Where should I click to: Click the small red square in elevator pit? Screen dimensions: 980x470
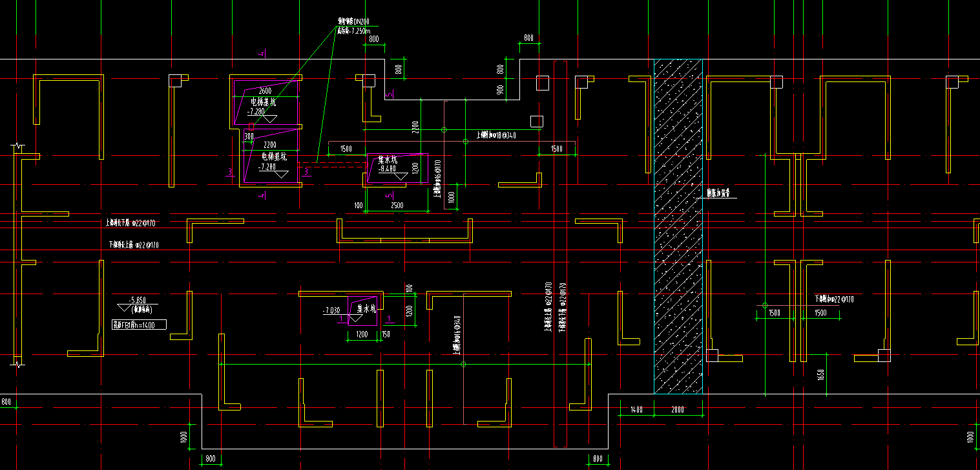[251, 125]
